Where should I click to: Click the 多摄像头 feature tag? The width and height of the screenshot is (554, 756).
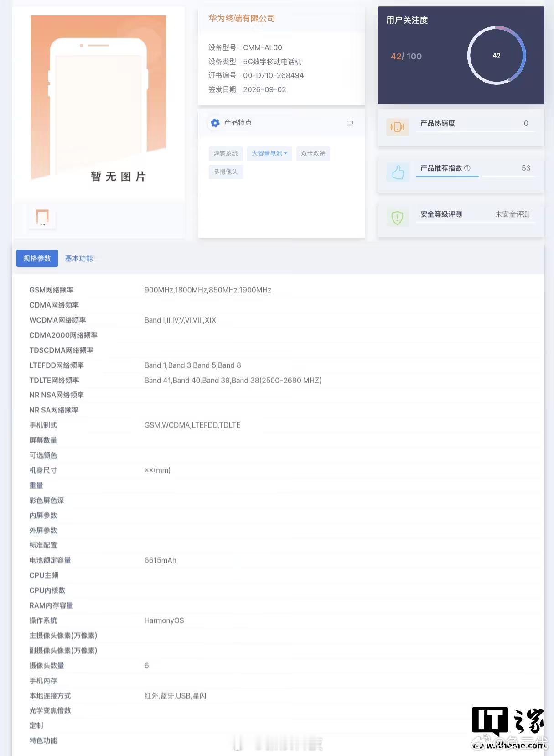(x=226, y=172)
